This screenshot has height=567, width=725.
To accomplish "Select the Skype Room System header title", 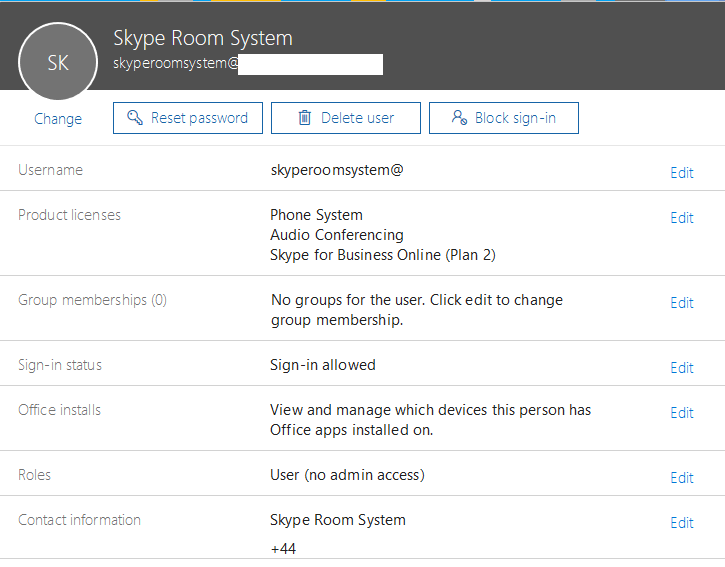I will pos(203,38).
